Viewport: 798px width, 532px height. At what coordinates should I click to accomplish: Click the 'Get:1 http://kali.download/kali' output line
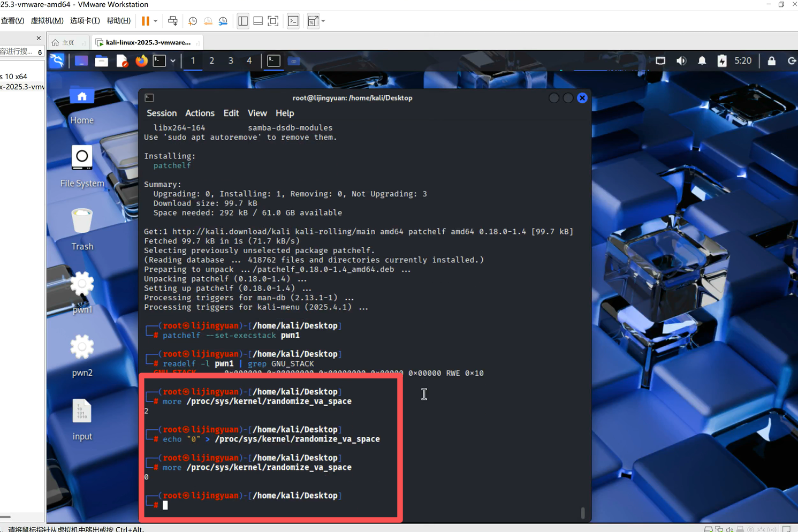click(359, 232)
